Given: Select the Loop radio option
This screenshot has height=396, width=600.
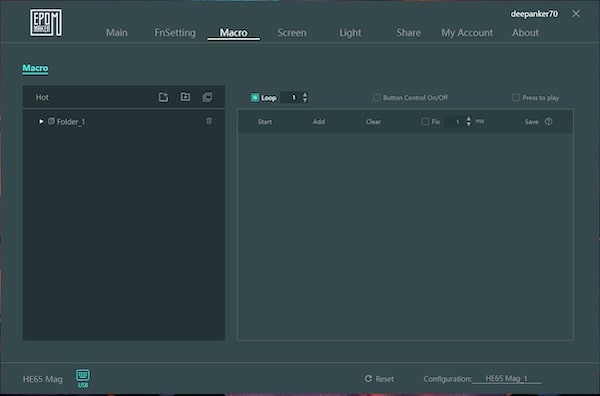Looking at the screenshot, I should click(255, 98).
